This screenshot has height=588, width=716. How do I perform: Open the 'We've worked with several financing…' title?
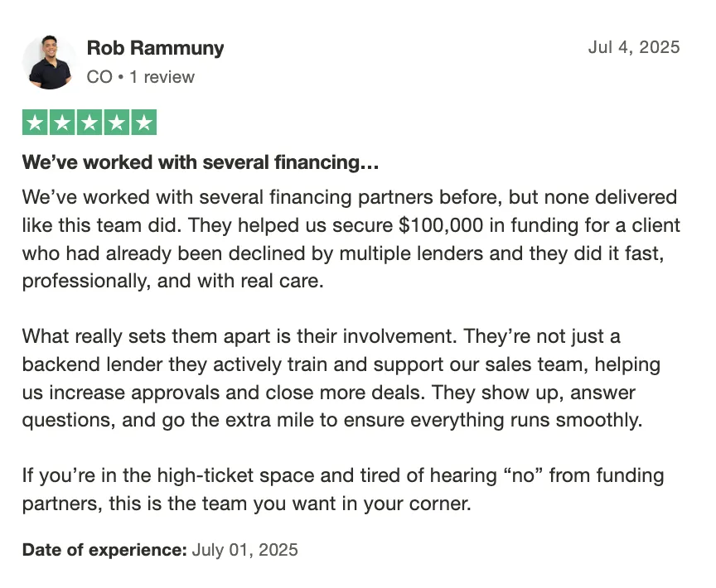pyautogui.click(x=201, y=162)
